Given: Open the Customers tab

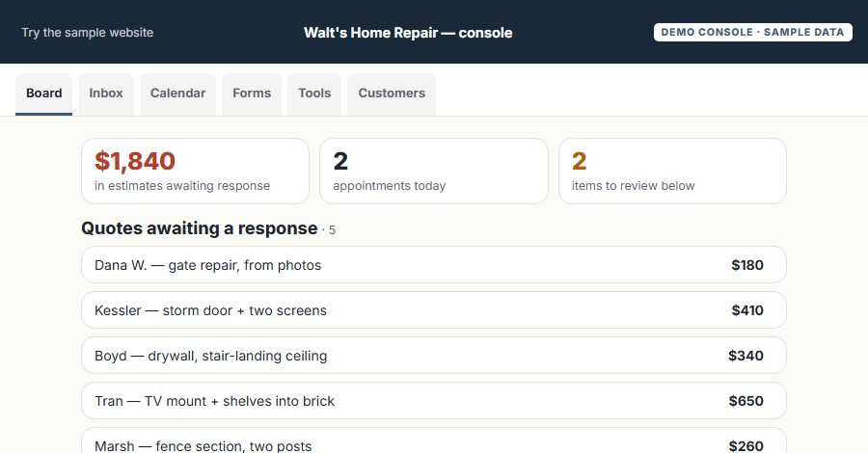Looking at the screenshot, I should pyautogui.click(x=392, y=94).
